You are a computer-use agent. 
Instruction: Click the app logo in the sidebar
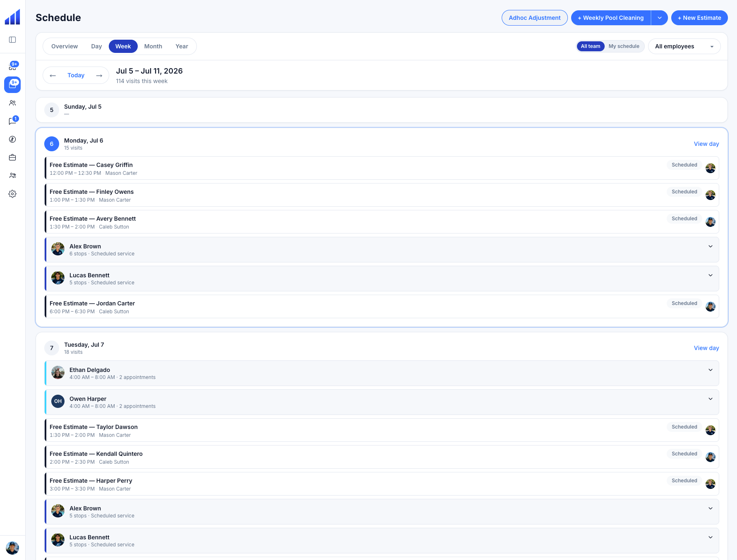(x=12, y=17)
